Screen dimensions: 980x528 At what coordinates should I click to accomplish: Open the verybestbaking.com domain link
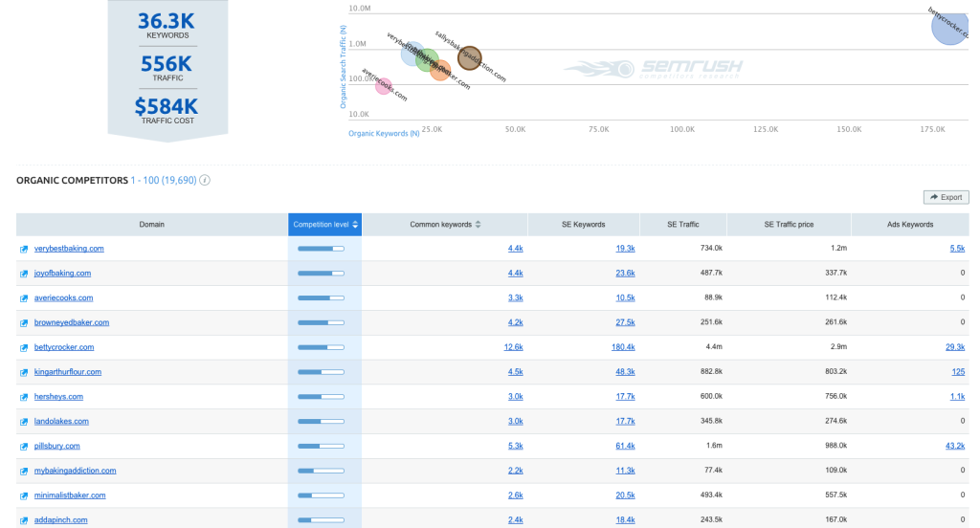click(69, 248)
